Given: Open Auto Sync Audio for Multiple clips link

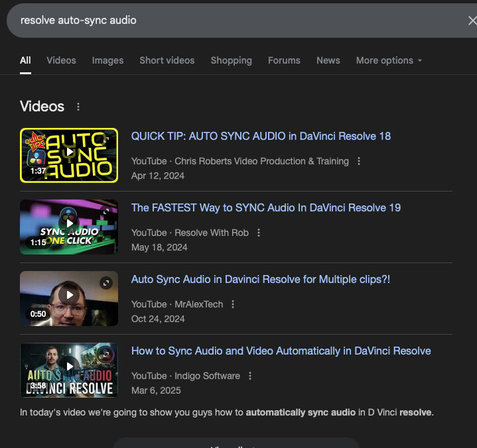Looking at the screenshot, I should (x=260, y=279).
